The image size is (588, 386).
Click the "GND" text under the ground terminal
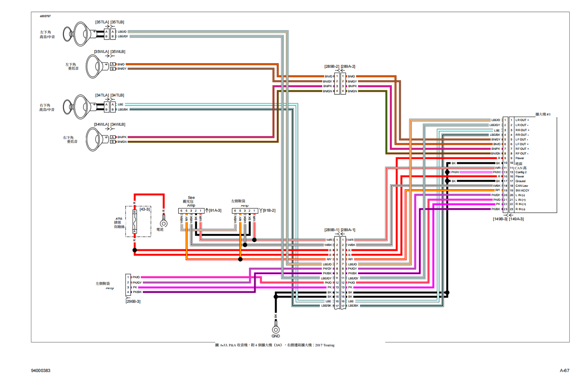coord(275,336)
